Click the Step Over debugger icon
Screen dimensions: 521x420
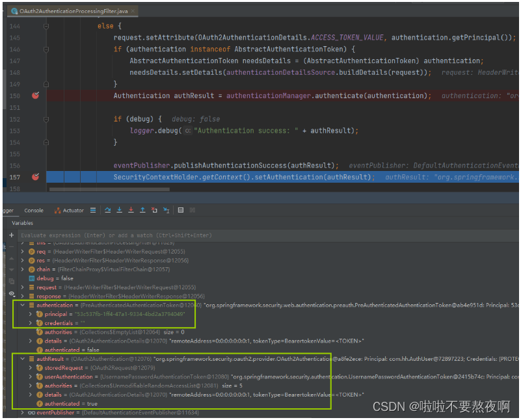(107, 211)
